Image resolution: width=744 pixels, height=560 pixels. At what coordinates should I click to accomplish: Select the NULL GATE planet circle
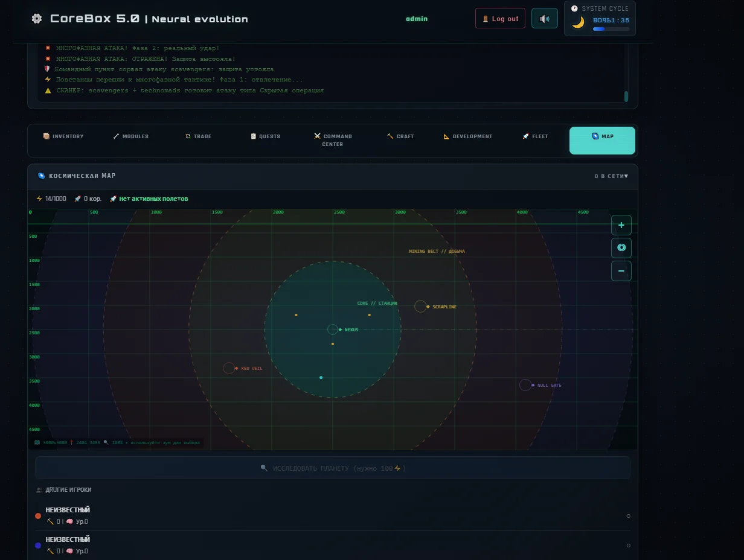pos(525,385)
